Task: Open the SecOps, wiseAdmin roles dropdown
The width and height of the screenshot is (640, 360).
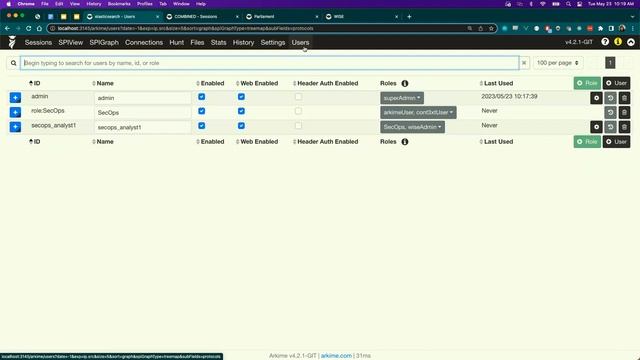Action: (413, 127)
